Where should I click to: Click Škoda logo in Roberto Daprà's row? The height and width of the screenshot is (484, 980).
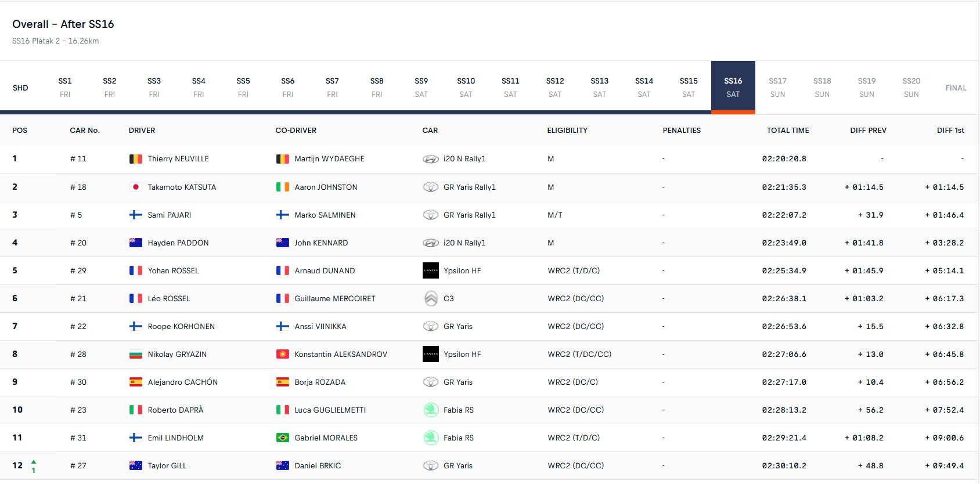[430, 410]
